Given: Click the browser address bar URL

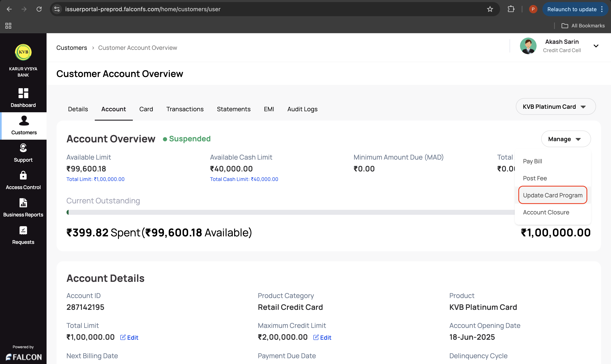Looking at the screenshot, I should tap(143, 9).
